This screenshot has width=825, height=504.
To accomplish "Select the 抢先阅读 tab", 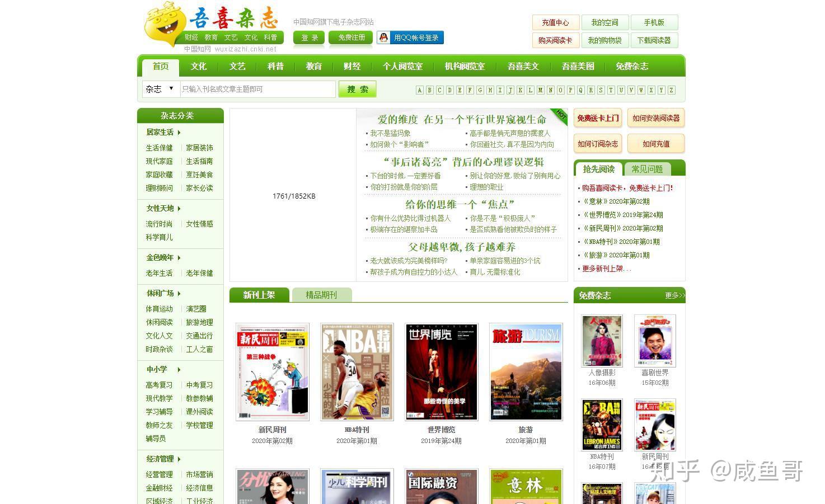I will click(x=599, y=169).
